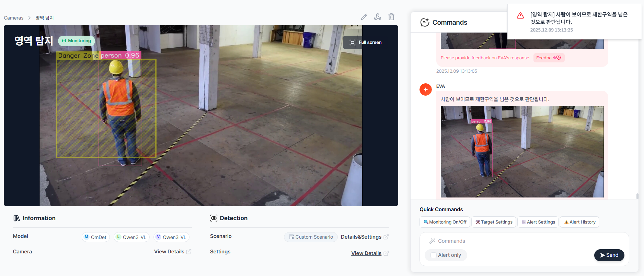Click the red EVA avatar icon
The image size is (644, 276).
point(426,89)
